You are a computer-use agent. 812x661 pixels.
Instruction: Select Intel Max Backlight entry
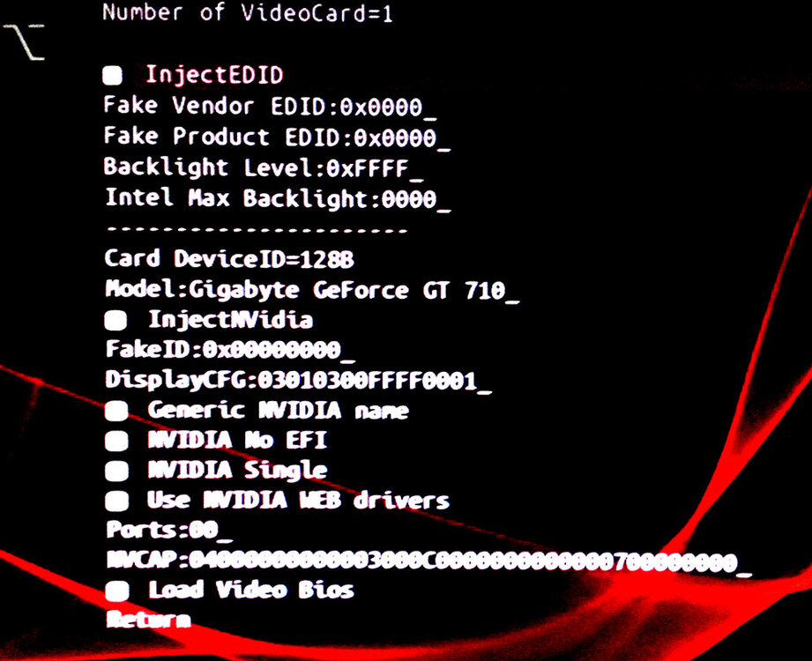click(x=278, y=199)
